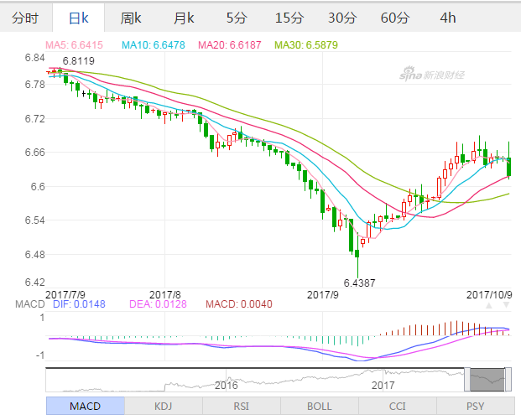Choose the 4h timeframe tab
Image resolution: width=521 pixels, height=420 pixels.
[x=448, y=18]
